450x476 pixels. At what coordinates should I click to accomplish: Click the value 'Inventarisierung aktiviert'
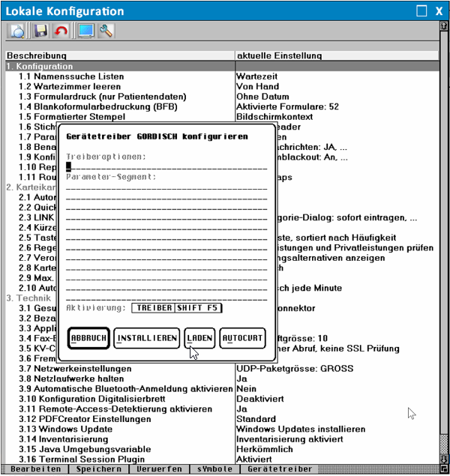pyautogui.click(x=289, y=439)
